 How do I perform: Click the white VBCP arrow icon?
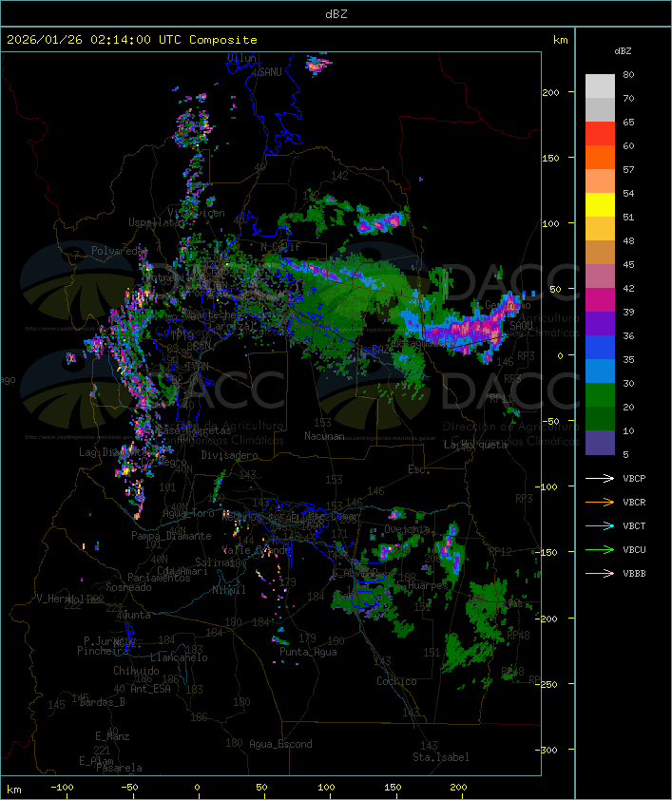pos(600,479)
